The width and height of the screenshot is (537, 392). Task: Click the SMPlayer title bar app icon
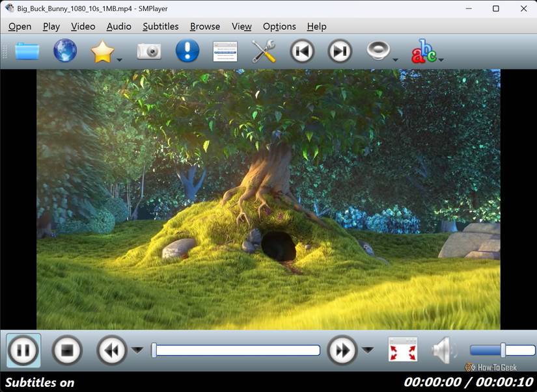pos(9,8)
